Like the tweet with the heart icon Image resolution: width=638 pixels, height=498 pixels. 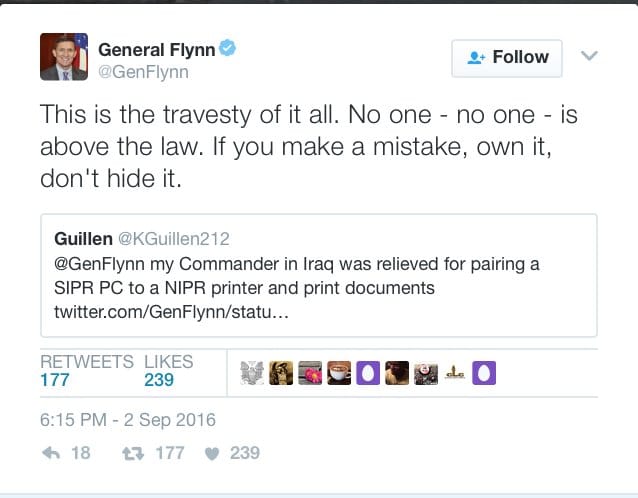[x=211, y=453]
